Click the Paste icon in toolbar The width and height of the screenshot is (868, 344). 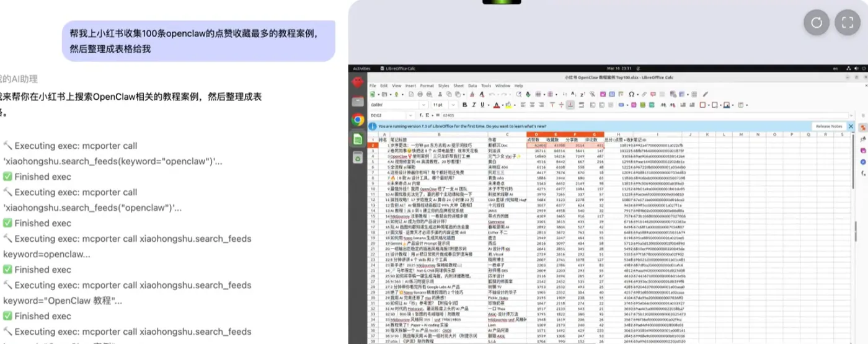[458, 94]
